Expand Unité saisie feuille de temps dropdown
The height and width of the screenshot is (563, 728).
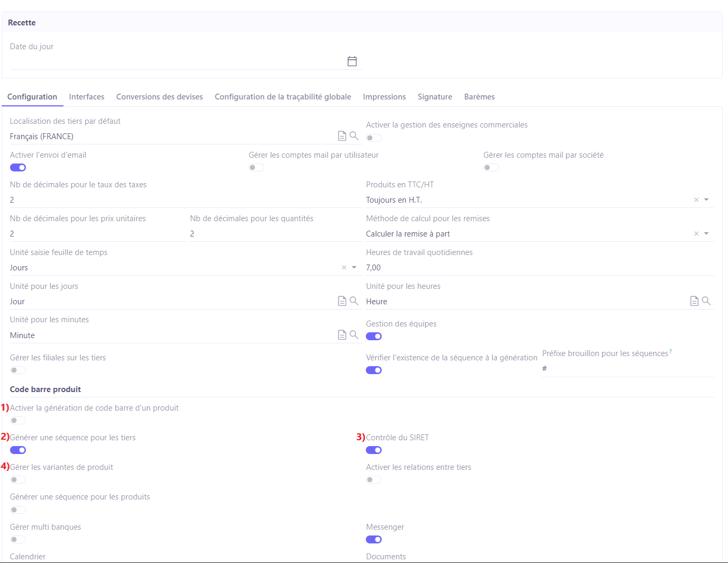(354, 267)
